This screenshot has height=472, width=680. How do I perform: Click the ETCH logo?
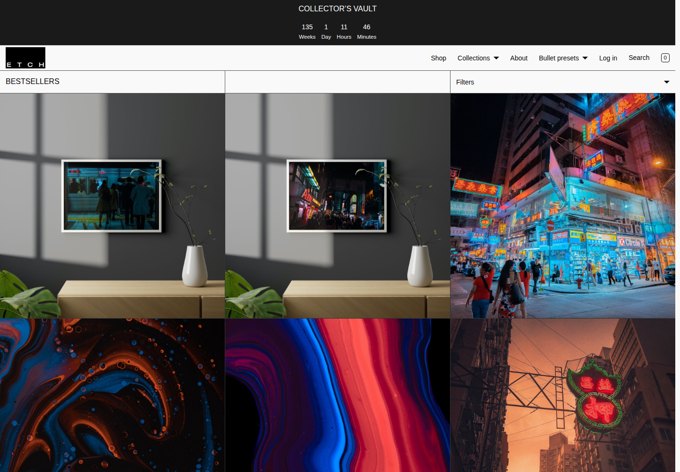pyautogui.click(x=25, y=58)
